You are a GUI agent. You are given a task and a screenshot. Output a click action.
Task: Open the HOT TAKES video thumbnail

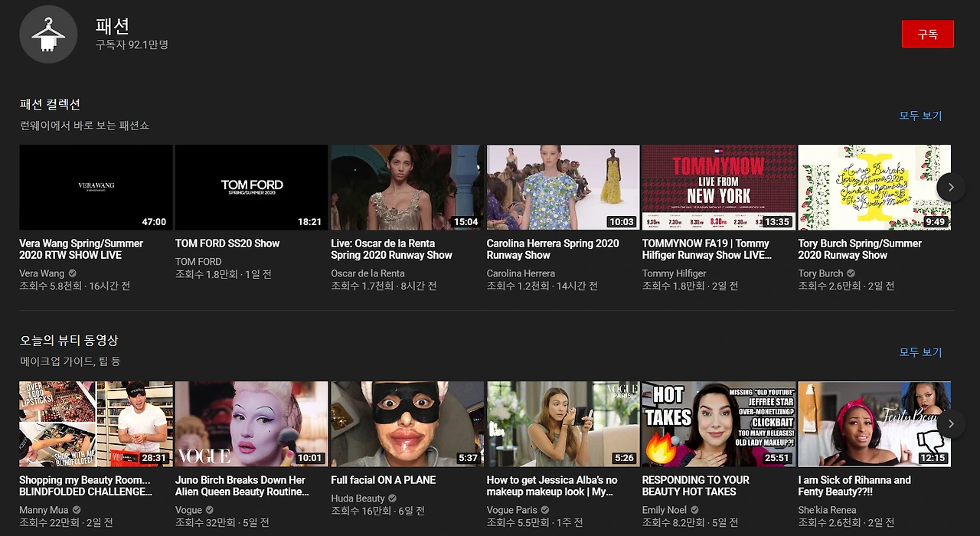(x=719, y=424)
